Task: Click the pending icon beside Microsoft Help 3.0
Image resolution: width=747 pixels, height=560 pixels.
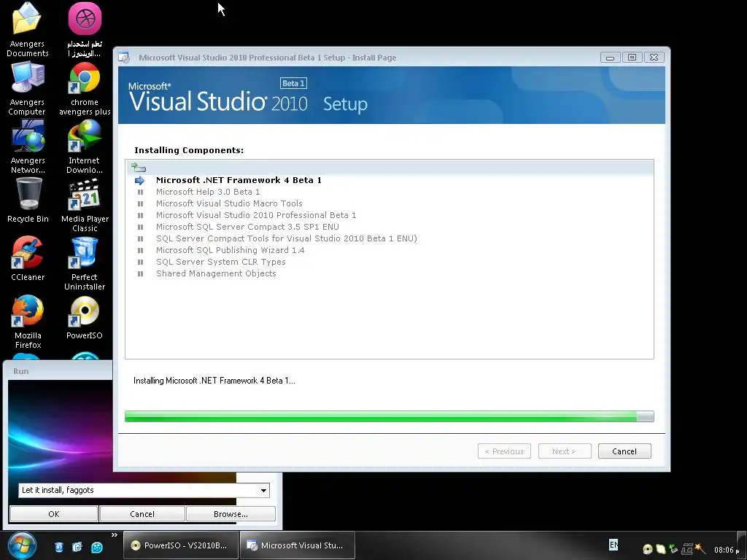Action: (x=140, y=192)
